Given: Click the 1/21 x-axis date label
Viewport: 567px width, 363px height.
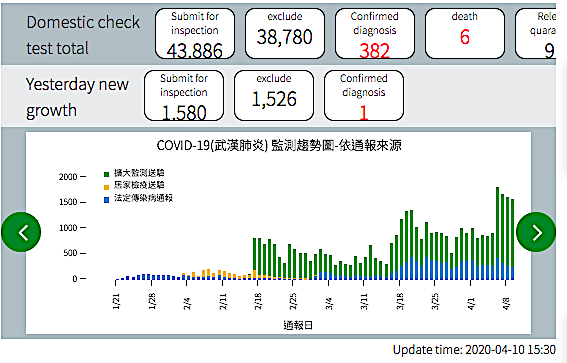Looking at the screenshot, I should [116, 302].
